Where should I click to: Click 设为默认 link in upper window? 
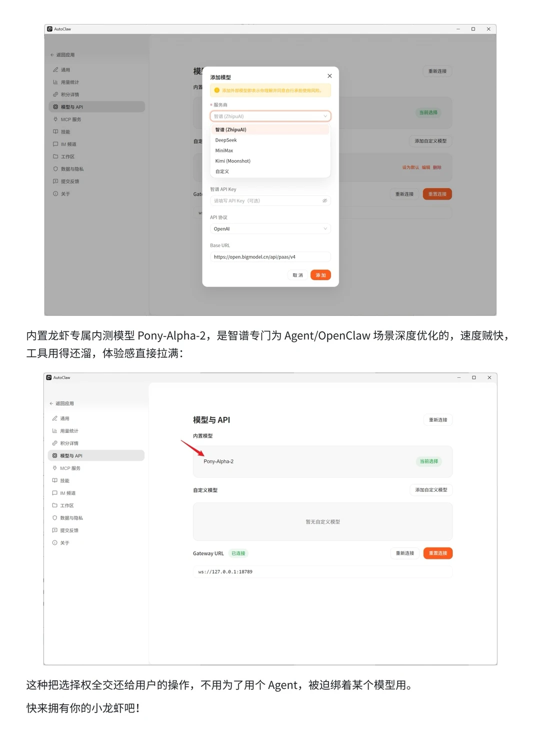(x=410, y=168)
